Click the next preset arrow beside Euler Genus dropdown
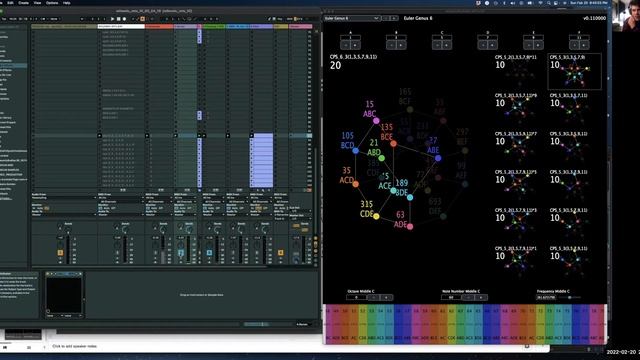This screenshot has width=640, height=360. point(394,18)
